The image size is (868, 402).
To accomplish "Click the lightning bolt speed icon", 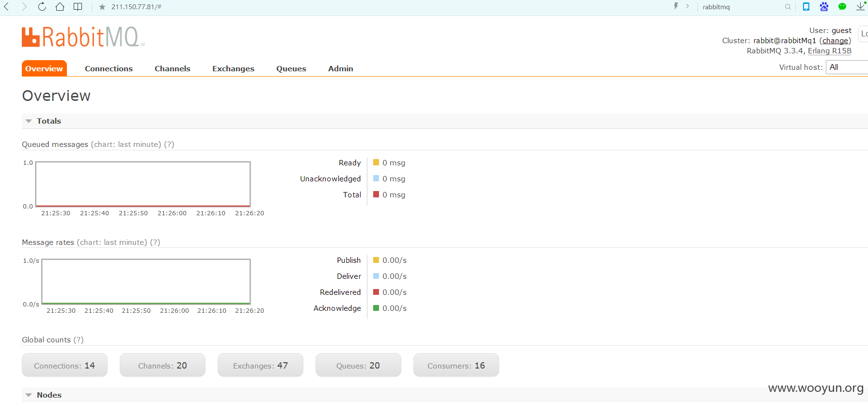I will coord(676,6).
